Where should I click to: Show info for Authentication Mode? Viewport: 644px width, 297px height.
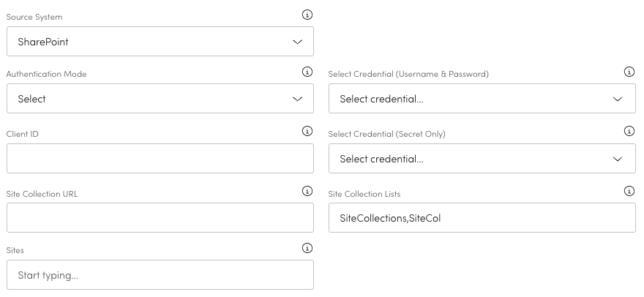[307, 72]
